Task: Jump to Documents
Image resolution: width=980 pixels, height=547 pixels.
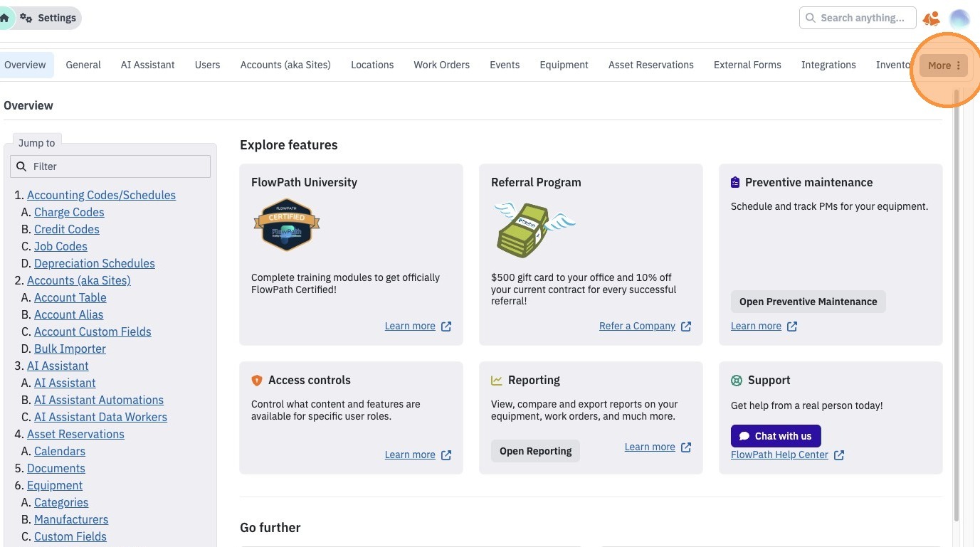Action: pos(56,468)
